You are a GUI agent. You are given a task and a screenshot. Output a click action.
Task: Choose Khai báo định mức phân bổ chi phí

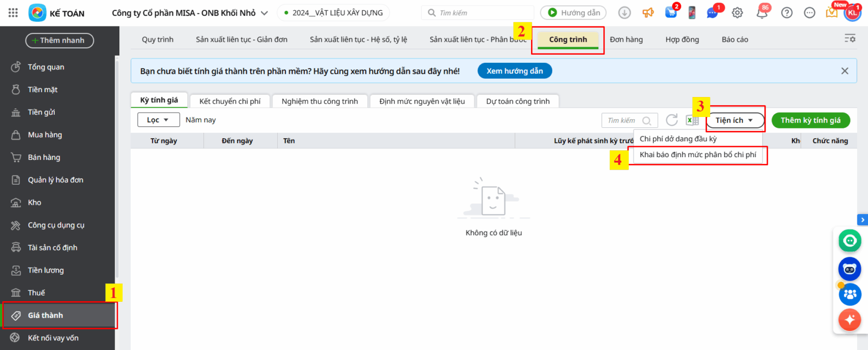click(x=698, y=154)
